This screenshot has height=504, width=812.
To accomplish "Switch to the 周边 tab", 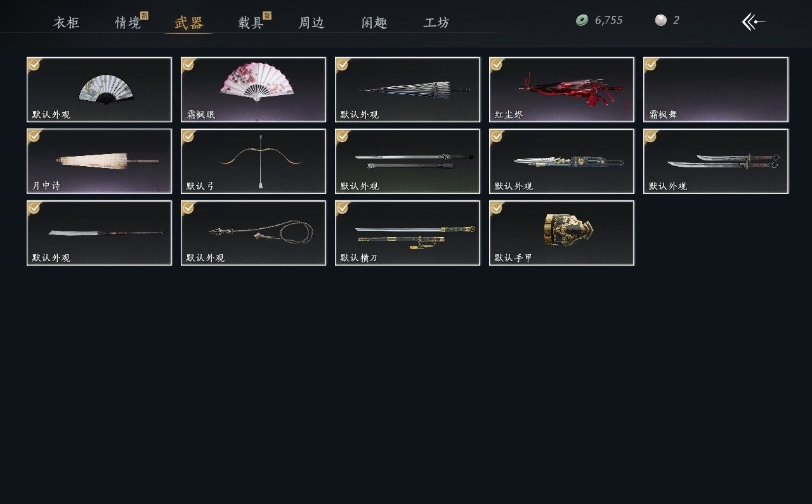I will [x=311, y=23].
